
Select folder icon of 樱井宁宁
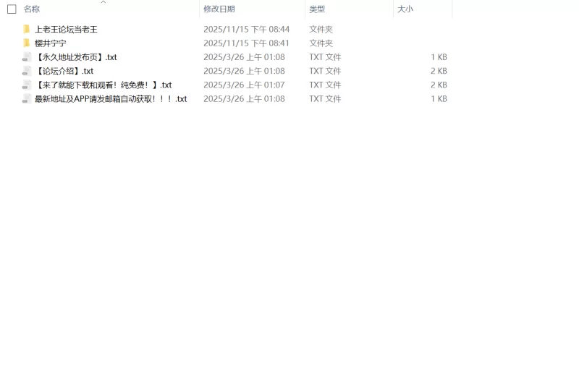pos(26,43)
